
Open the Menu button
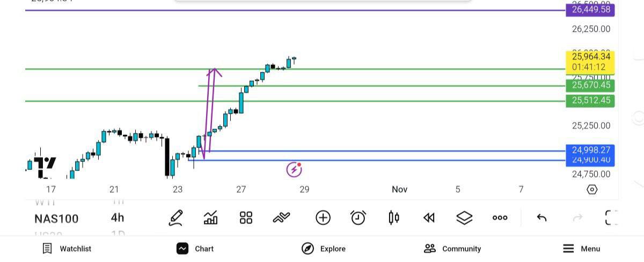(x=581, y=249)
